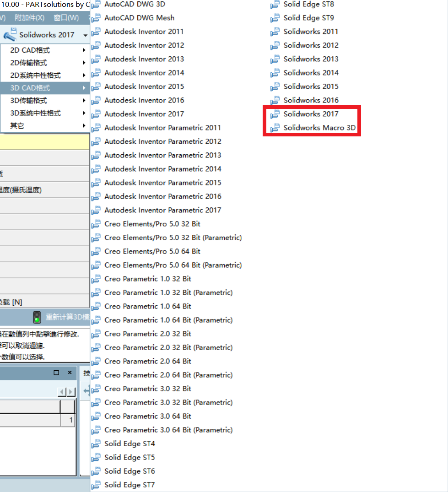This screenshot has height=492, width=448.
Task: Open the Solidworks 2017 format dropdown arrow
Action: click(85, 35)
